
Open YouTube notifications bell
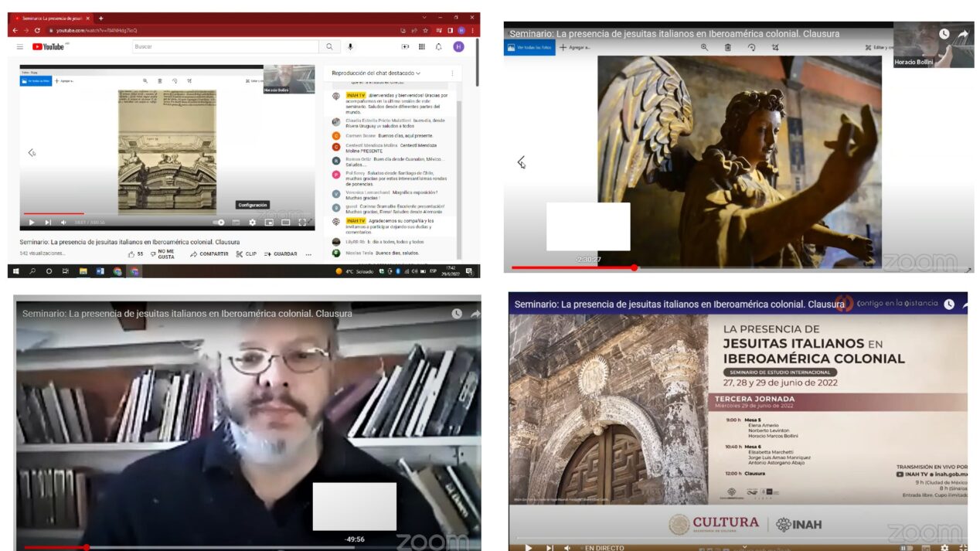point(439,47)
